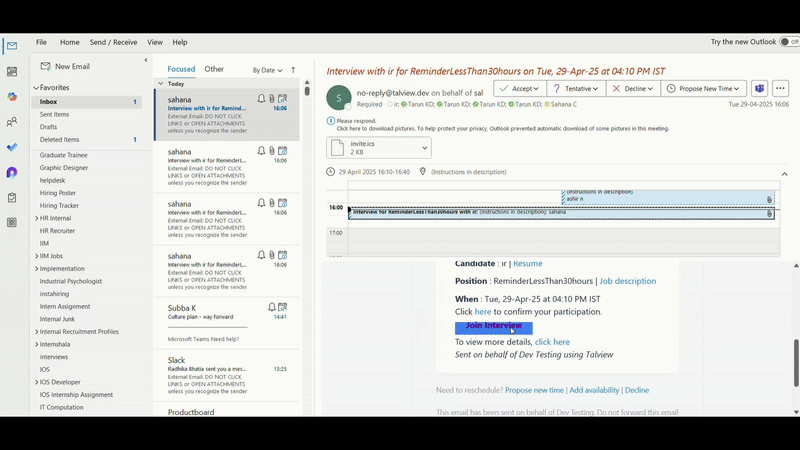Collapse the folder pane arrow

click(x=146, y=60)
